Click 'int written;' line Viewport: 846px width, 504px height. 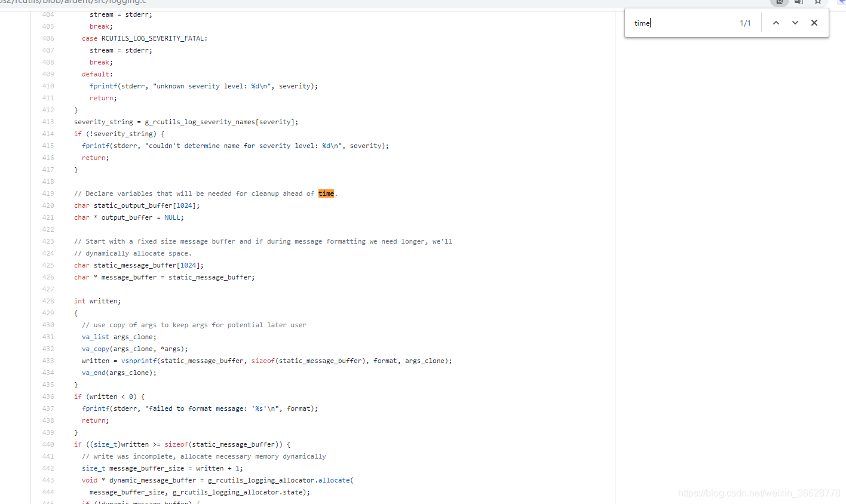coord(97,301)
